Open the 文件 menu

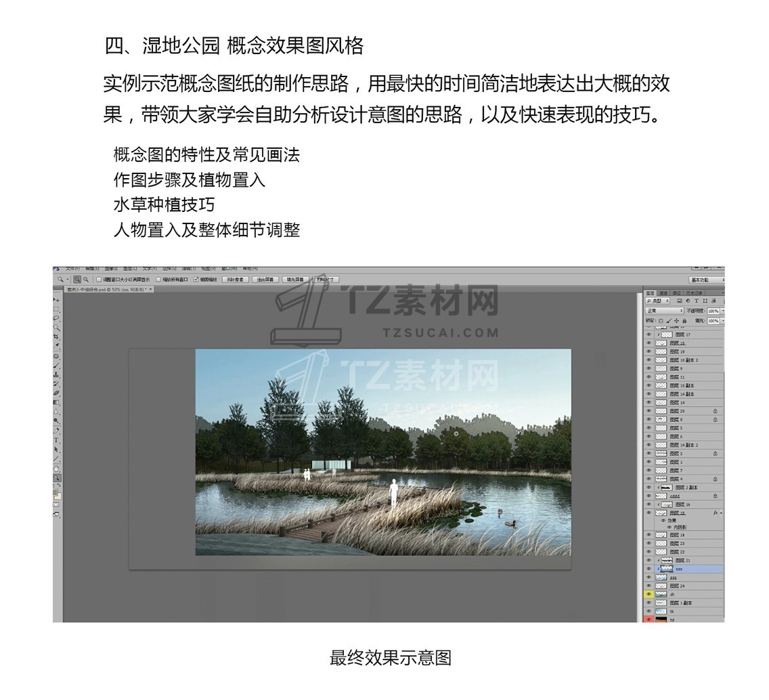(x=72, y=268)
